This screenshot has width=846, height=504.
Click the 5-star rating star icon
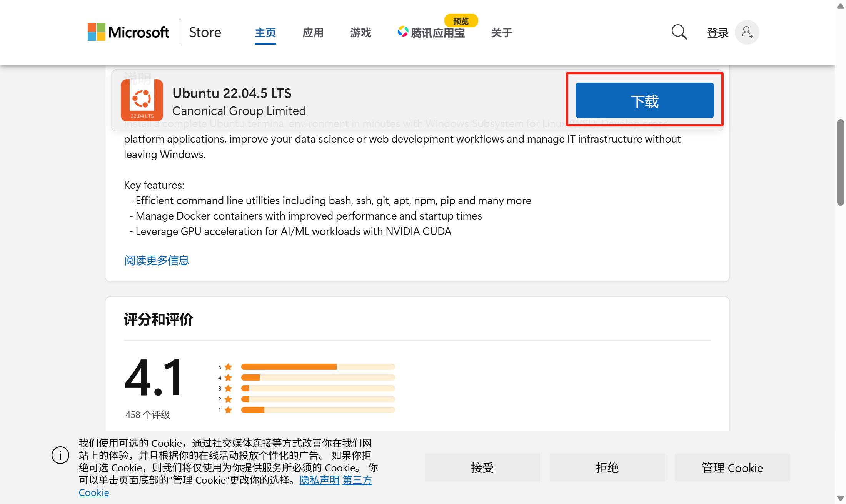(x=228, y=367)
